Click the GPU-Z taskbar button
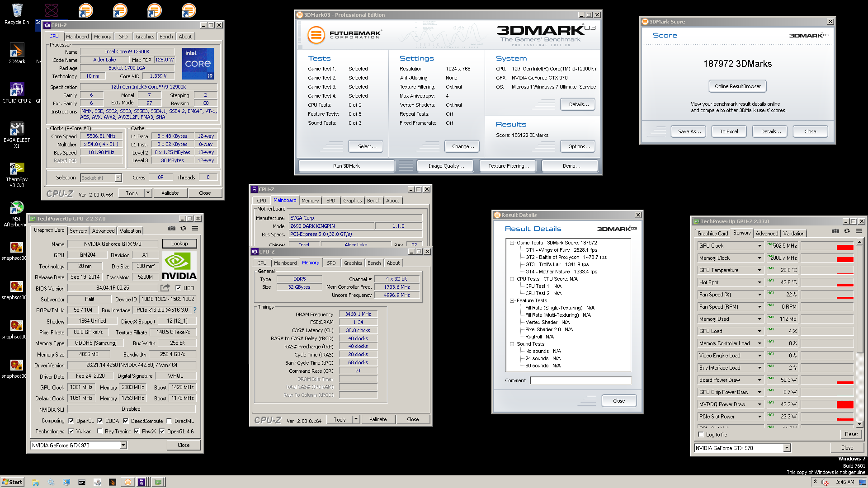The image size is (868, 488). tap(158, 482)
